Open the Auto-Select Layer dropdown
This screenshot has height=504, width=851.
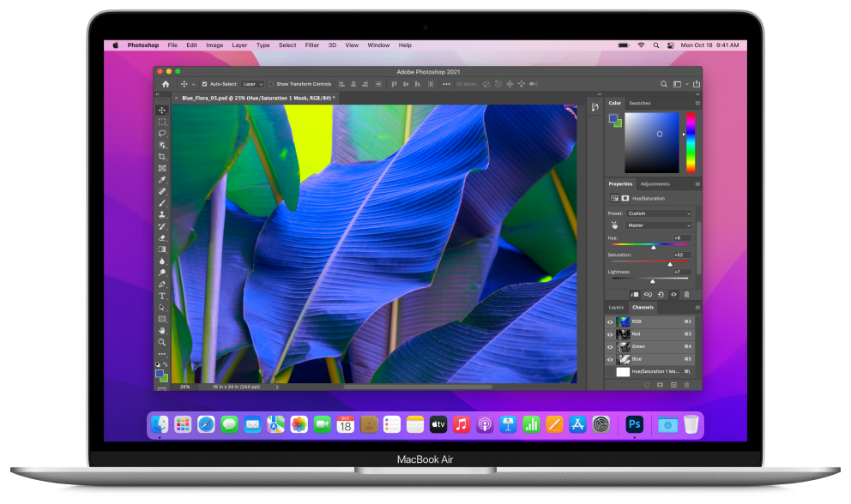coord(252,84)
